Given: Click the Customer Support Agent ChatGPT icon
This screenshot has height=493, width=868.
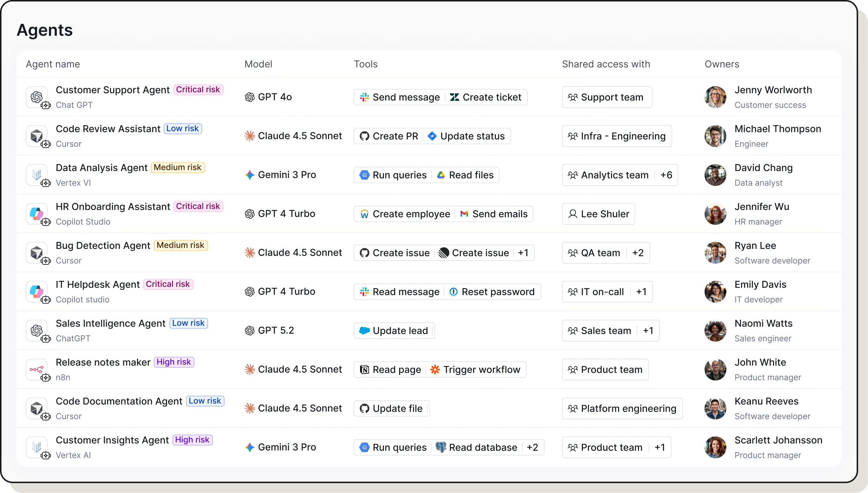Looking at the screenshot, I should click(x=37, y=97).
